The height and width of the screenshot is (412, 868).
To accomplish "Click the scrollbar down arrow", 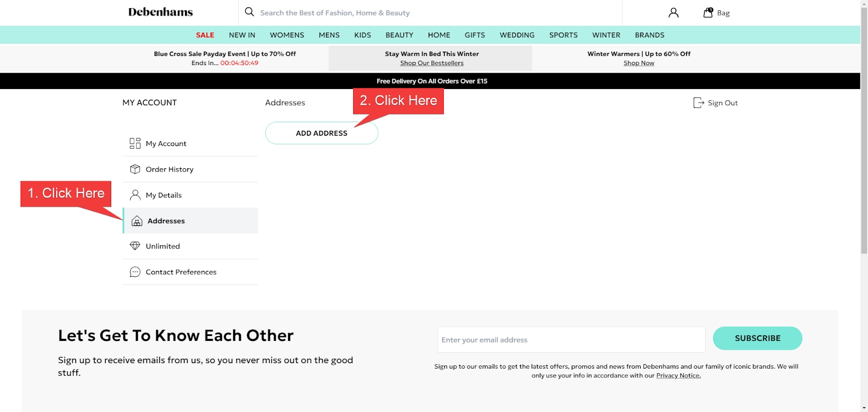I will point(864,408).
